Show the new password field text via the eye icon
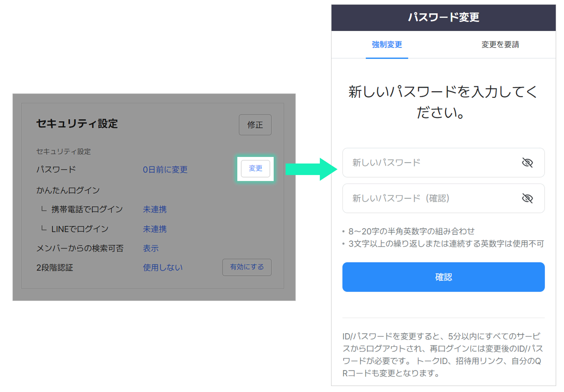The width and height of the screenshot is (564, 392). (527, 162)
